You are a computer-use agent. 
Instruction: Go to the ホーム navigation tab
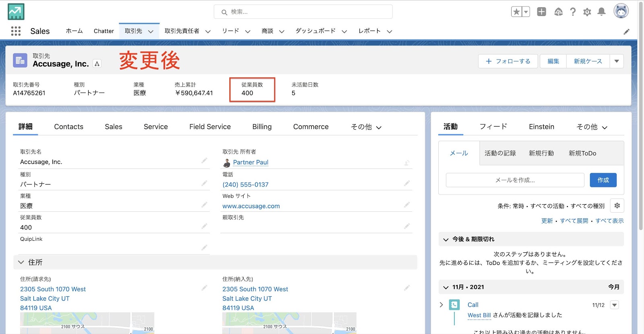tap(74, 31)
